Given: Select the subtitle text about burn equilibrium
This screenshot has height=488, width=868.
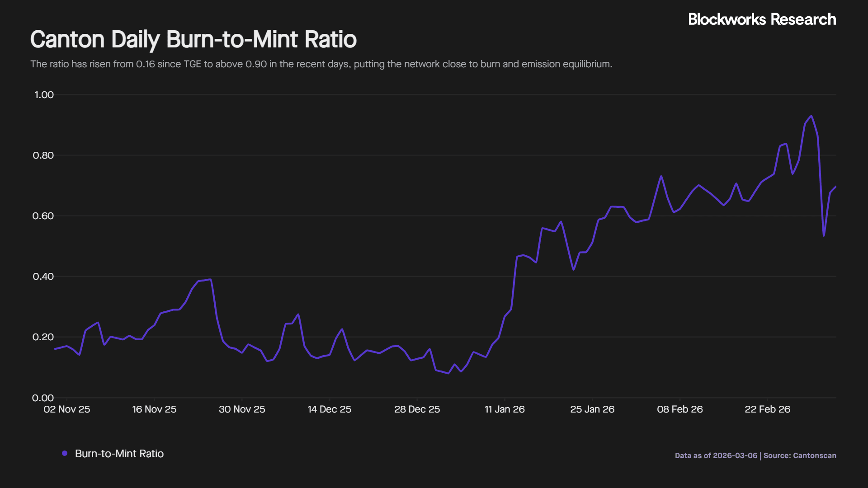Looking at the screenshot, I should click(321, 64).
